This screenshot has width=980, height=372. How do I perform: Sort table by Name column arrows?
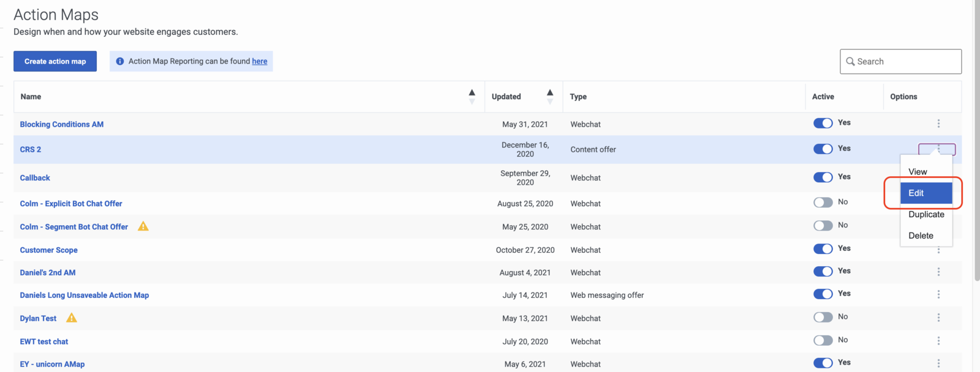point(472,97)
